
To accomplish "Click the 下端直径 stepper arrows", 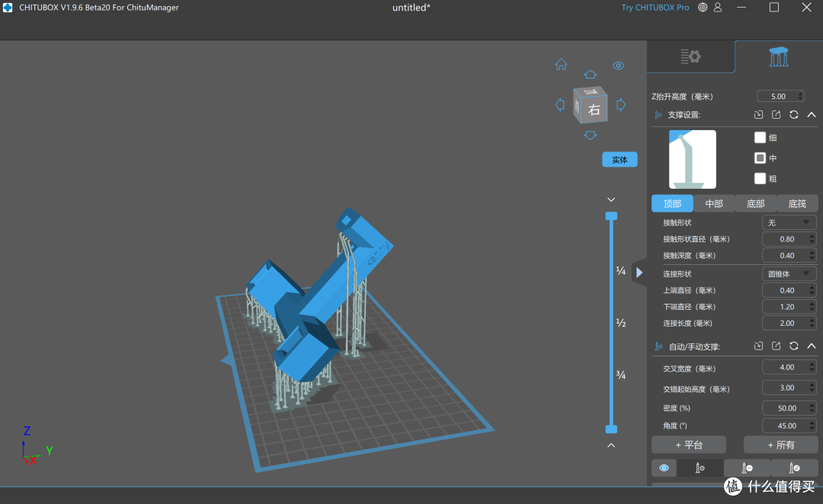I will point(812,307).
